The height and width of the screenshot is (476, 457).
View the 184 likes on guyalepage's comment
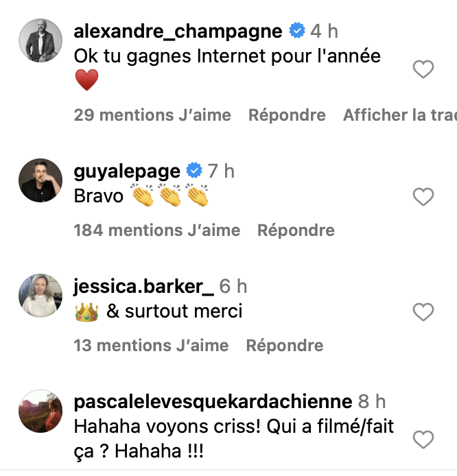tap(157, 231)
